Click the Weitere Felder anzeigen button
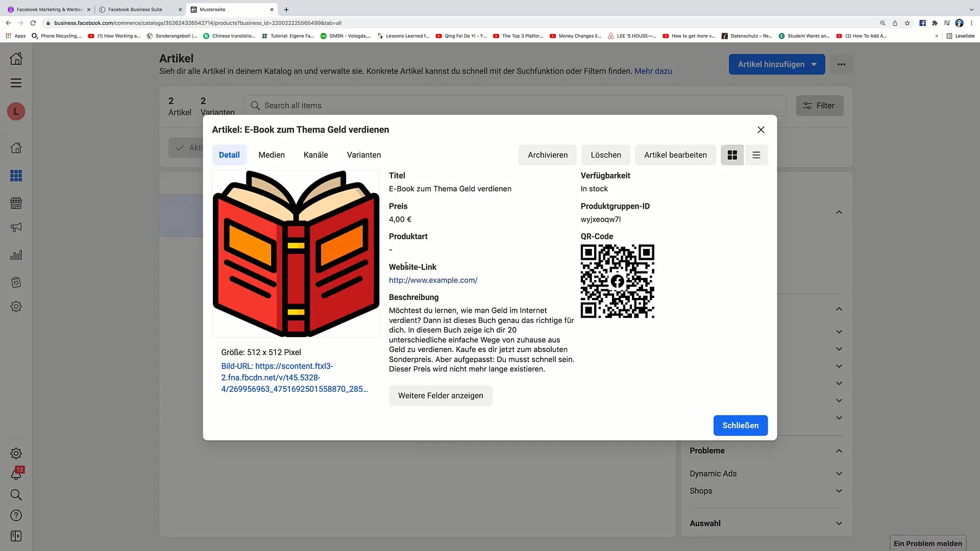Screen dimensions: 980x551 click(441, 395)
